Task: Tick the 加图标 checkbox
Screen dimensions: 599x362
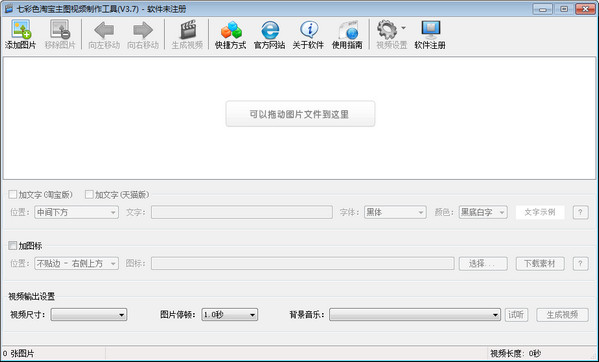Action: [x=13, y=245]
